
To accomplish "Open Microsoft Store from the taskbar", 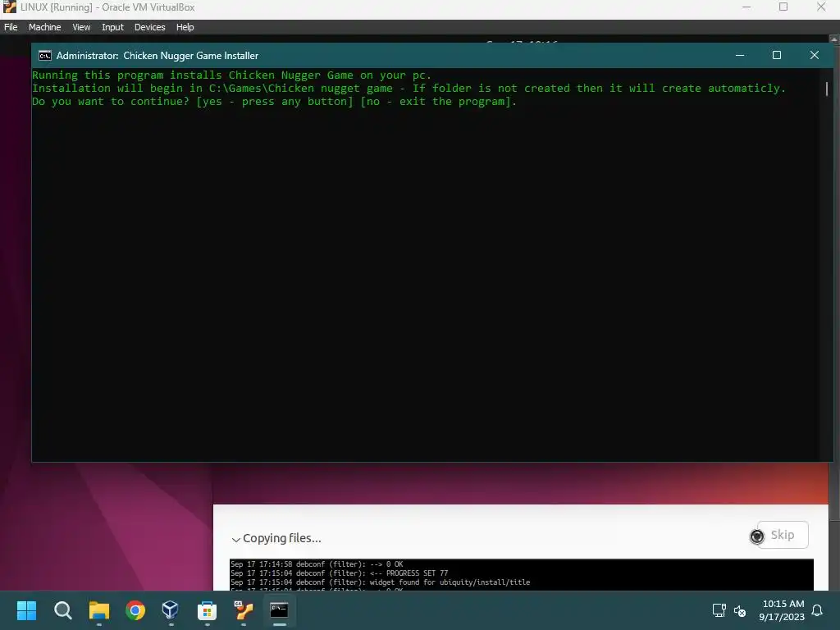I will [207, 610].
